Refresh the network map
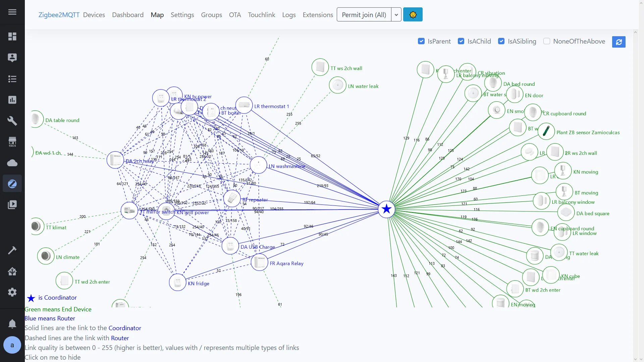This screenshot has height=362, width=644. (619, 42)
